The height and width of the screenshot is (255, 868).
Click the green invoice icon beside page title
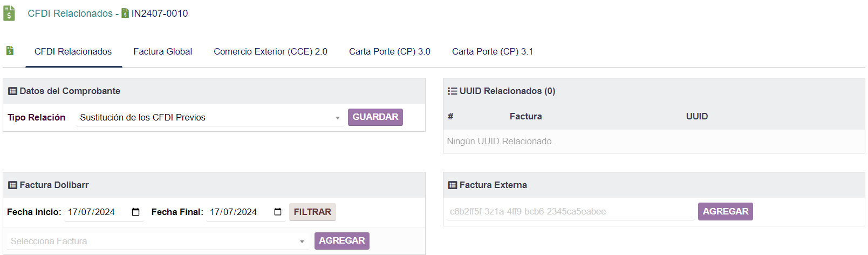pos(9,14)
